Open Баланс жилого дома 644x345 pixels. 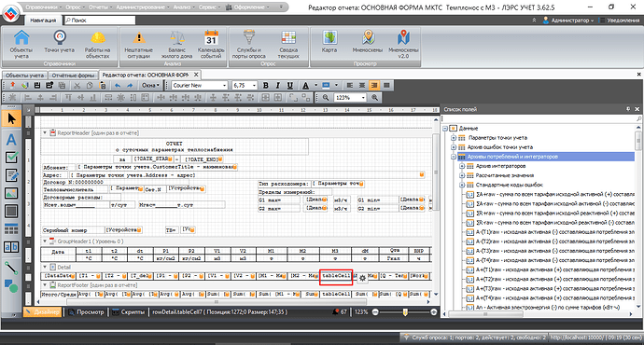(176, 45)
